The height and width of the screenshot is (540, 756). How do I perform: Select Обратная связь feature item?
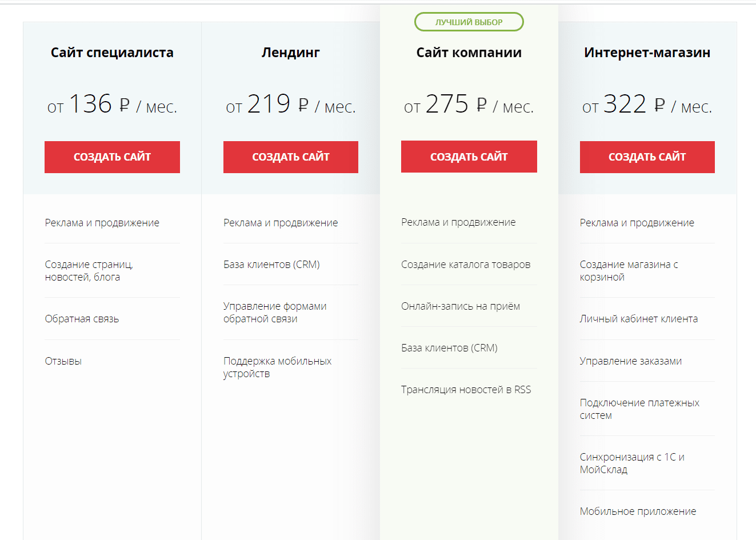point(82,319)
